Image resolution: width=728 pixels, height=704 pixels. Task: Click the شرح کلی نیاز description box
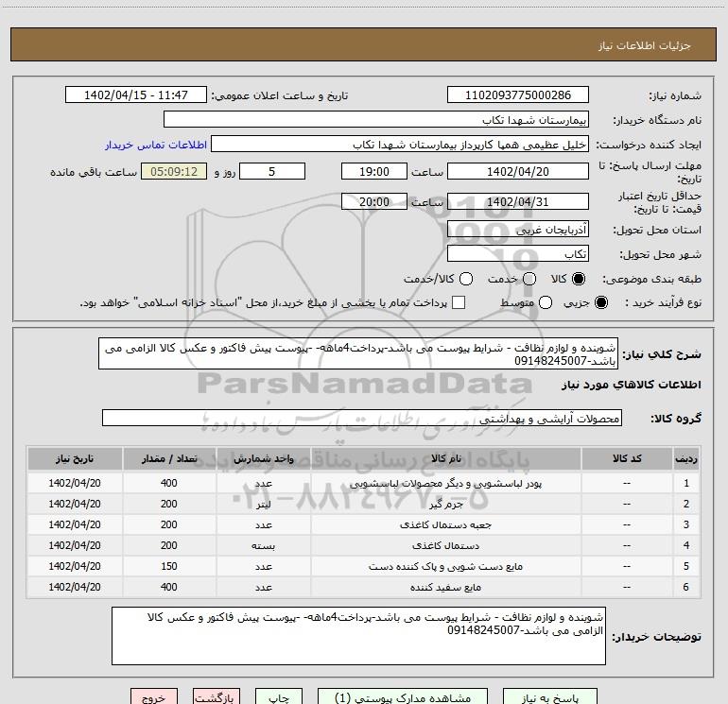point(358,353)
